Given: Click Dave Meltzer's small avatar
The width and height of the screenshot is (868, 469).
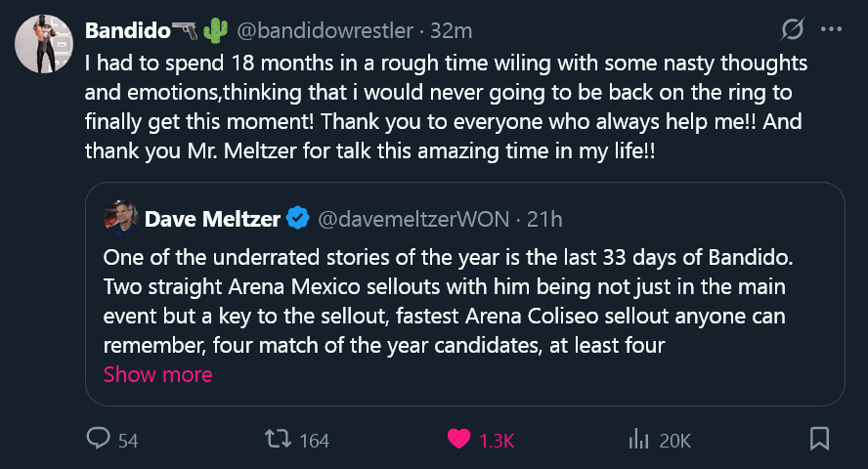Looking at the screenshot, I should click(x=120, y=218).
